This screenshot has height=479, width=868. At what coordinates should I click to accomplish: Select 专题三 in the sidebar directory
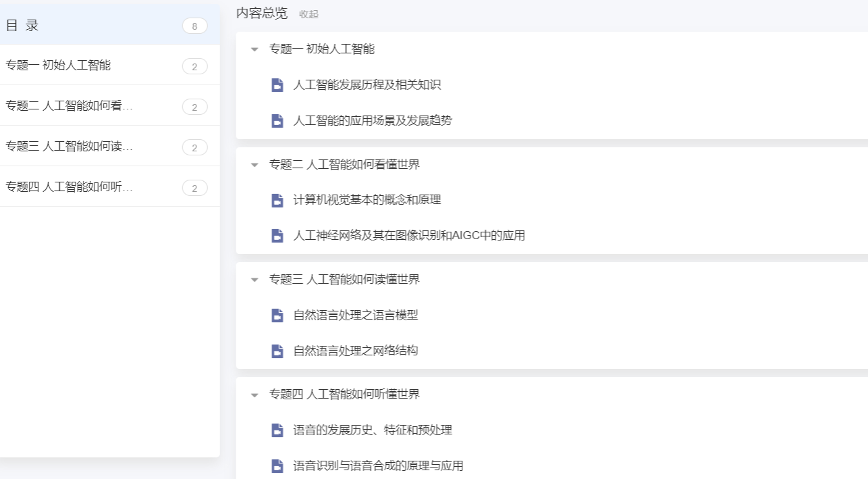point(70,147)
